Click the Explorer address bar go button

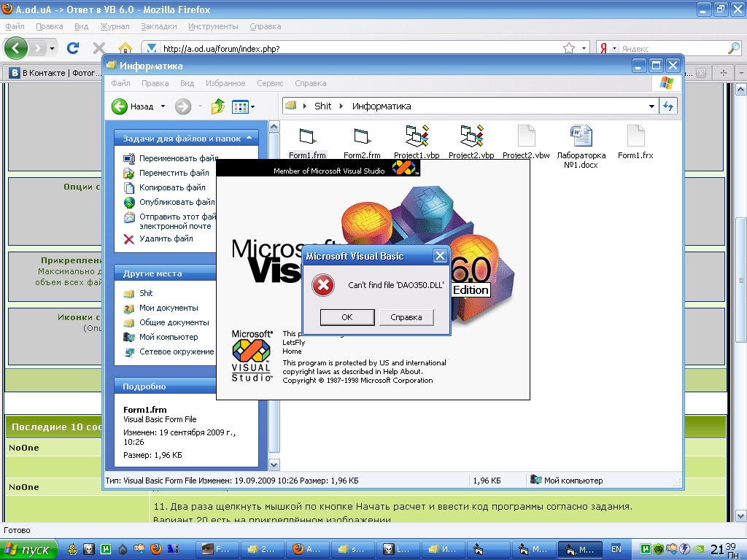(668, 106)
